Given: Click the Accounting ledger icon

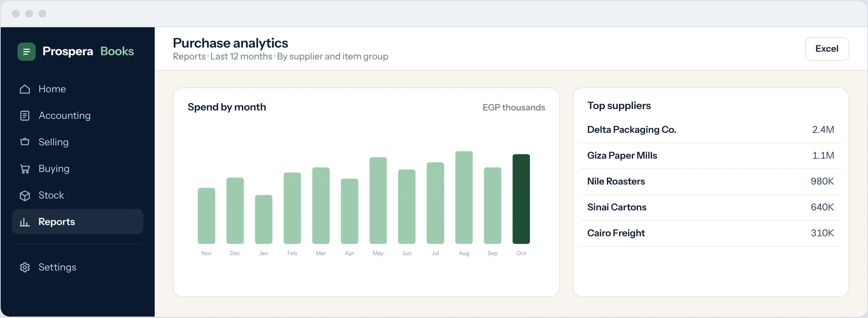Looking at the screenshot, I should (x=25, y=115).
